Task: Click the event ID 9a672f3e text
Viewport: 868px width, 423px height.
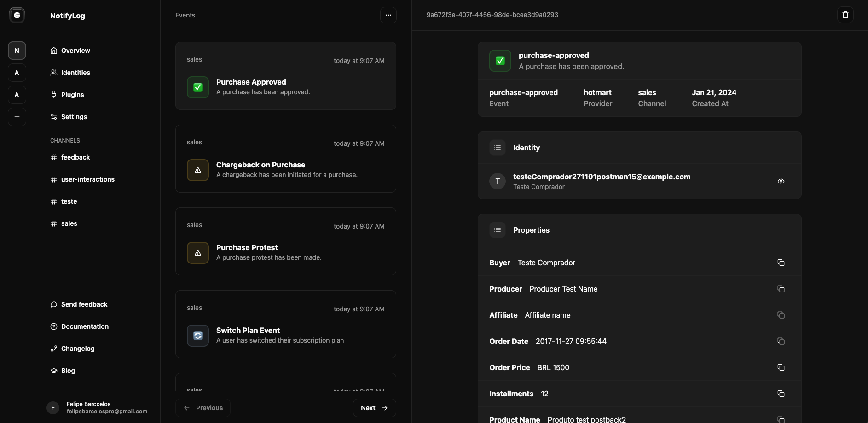Action: pos(492,15)
